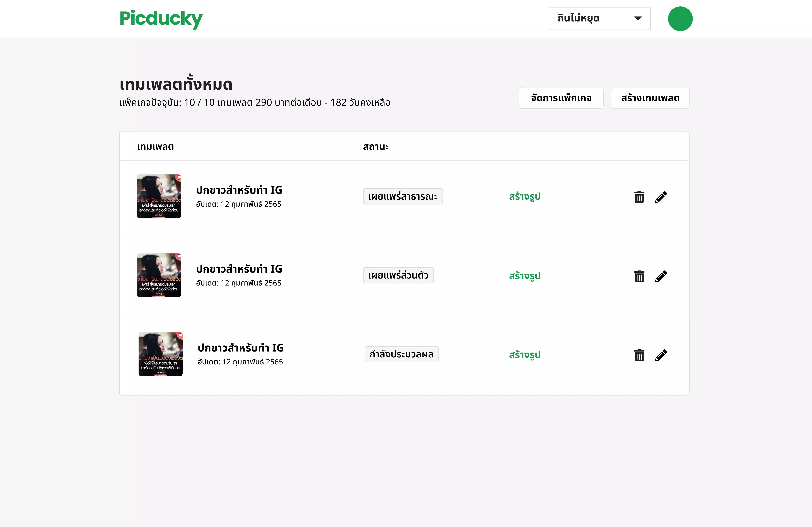The image size is (812, 527).
Task: Open thumbnail of the processing template
Action: [160, 354]
